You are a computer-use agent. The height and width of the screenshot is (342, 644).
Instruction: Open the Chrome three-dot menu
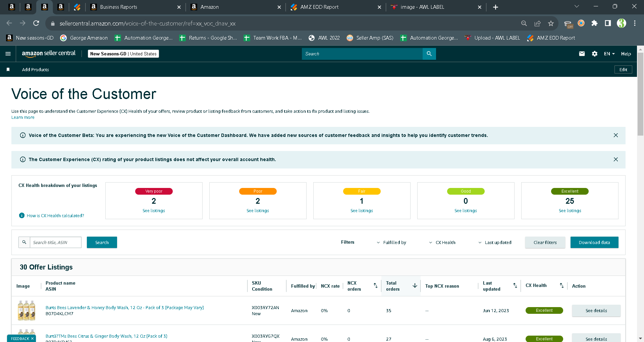(635, 23)
